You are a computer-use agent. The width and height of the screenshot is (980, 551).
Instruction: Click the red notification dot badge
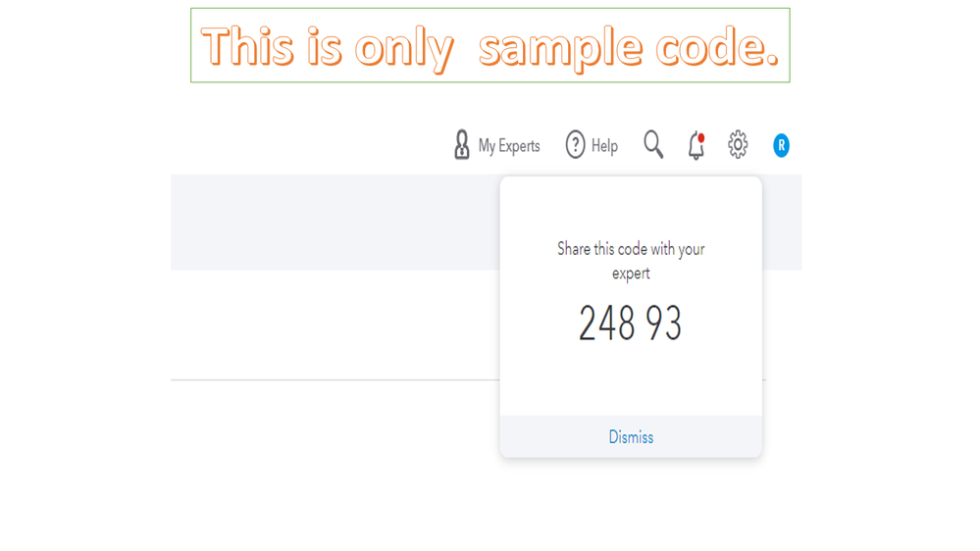[x=701, y=138]
